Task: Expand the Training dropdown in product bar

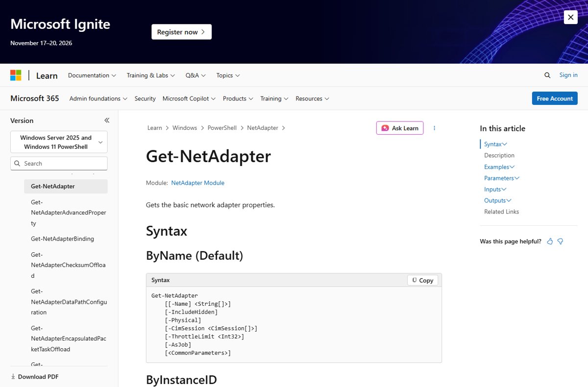Action: (x=274, y=98)
